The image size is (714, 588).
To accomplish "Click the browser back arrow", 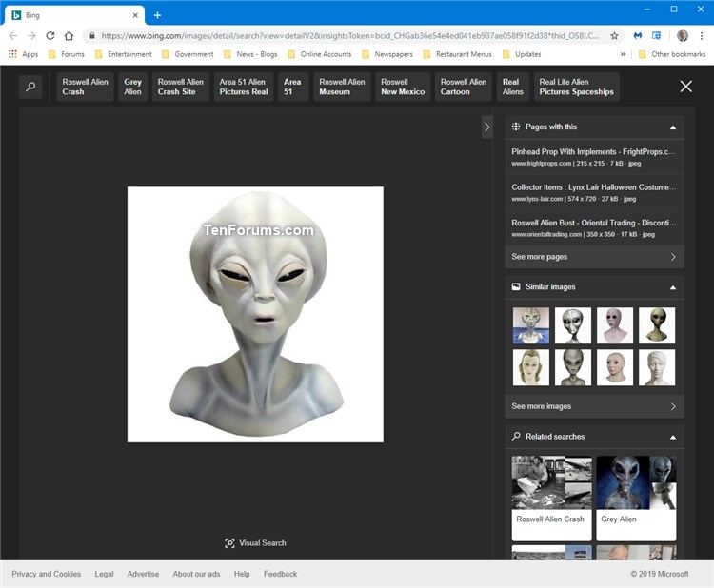I will tap(12, 35).
